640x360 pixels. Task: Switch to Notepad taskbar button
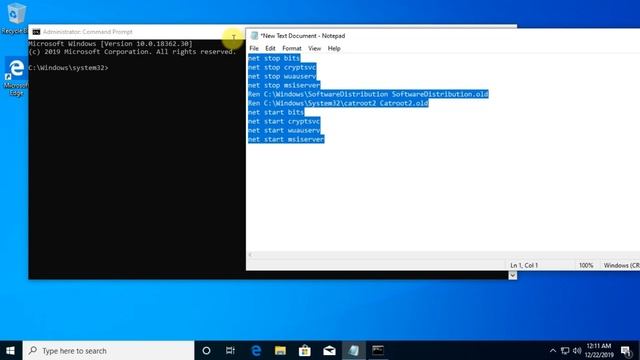[x=353, y=351]
